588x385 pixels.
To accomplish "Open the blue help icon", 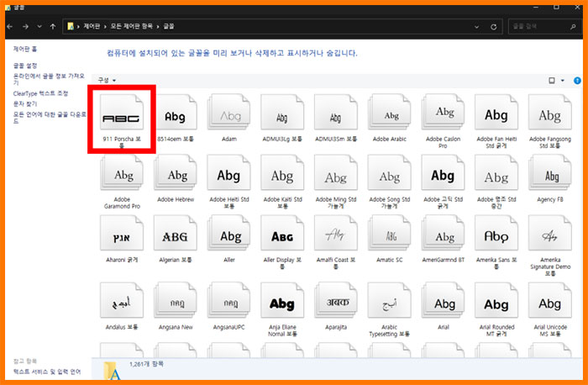I will point(577,81).
